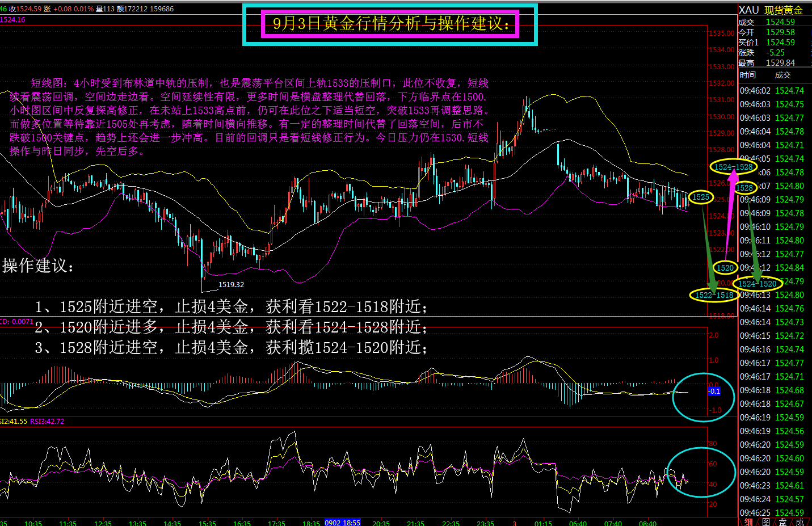The height and width of the screenshot is (526, 812).
Task: Click the 额172212 159686 turnover readout
Action: [145, 9]
